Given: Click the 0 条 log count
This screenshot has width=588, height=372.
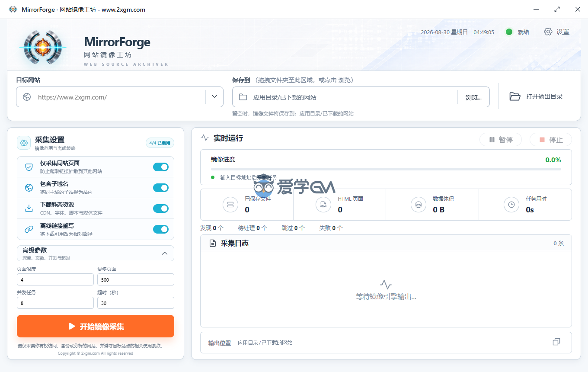Looking at the screenshot, I should [559, 243].
